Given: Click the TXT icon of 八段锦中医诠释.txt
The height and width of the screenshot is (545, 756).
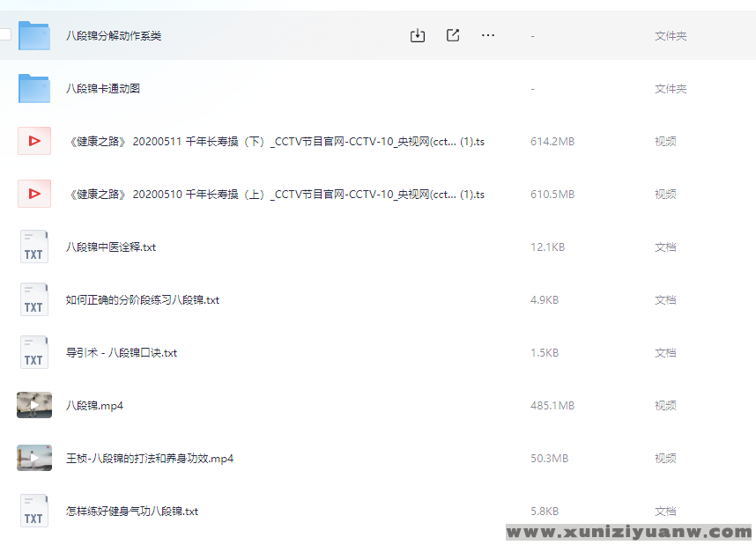Looking at the screenshot, I should pyautogui.click(x=34, y=247).
